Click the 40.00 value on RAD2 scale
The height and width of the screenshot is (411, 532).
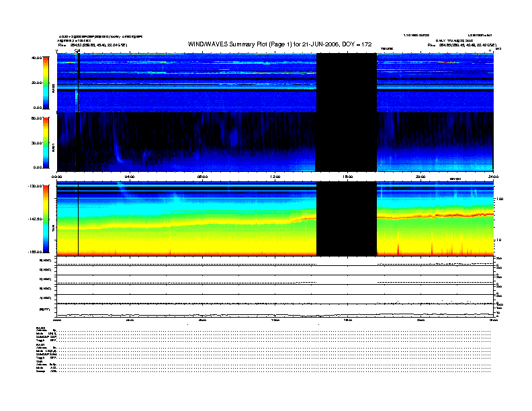coord(36,58)
